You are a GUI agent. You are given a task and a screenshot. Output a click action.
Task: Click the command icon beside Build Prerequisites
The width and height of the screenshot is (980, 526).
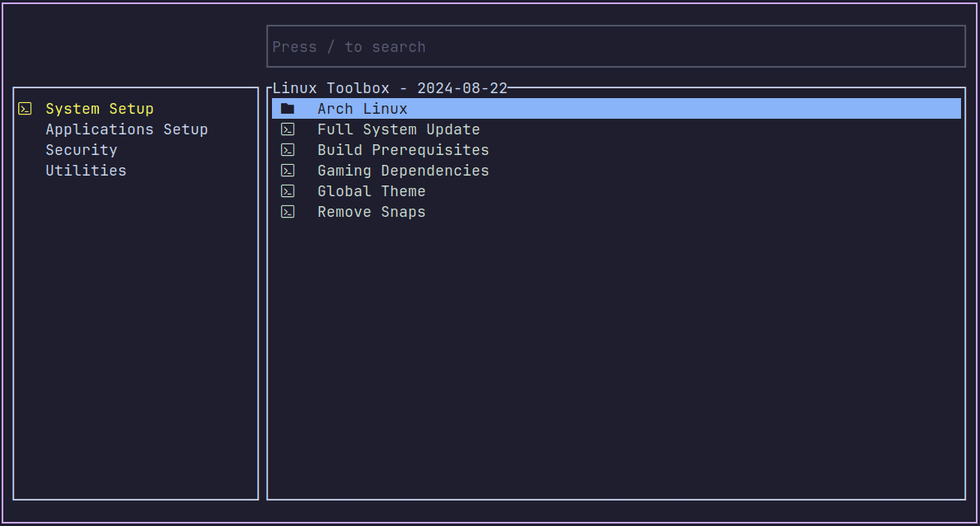tap(288, 150)
